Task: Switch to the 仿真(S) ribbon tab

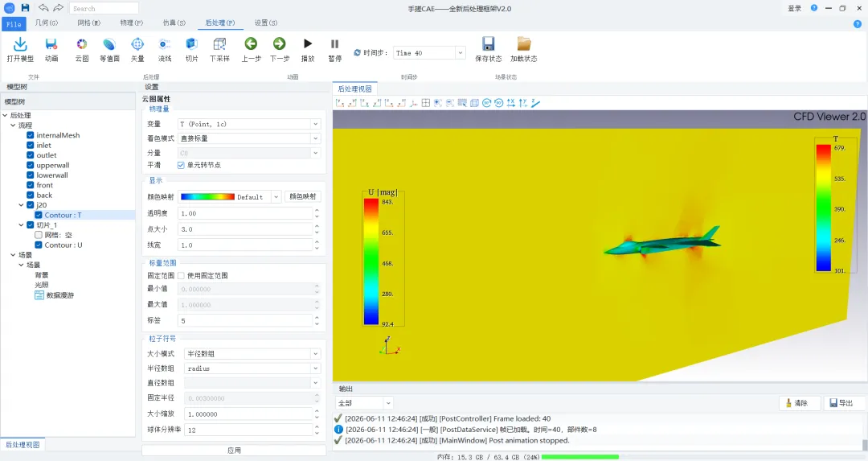Action: click(174, 23)
